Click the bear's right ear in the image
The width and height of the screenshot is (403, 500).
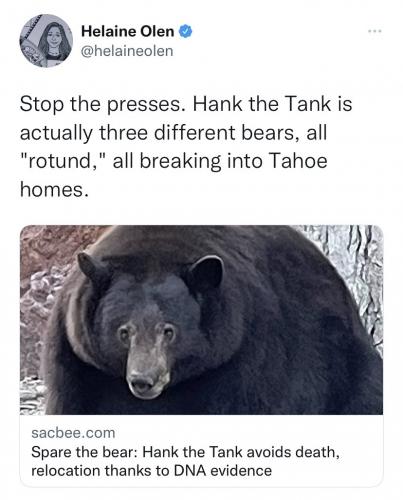tap(206, 274)
